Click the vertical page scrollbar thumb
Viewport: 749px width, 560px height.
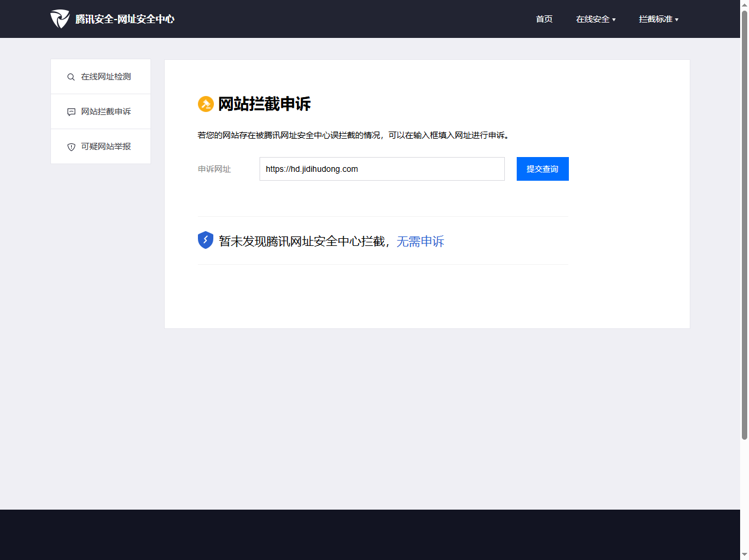[x=744, y=225]
